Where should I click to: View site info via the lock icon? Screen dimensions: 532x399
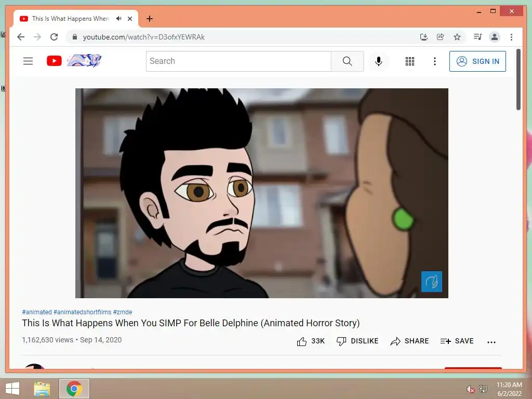click(75, 37)
